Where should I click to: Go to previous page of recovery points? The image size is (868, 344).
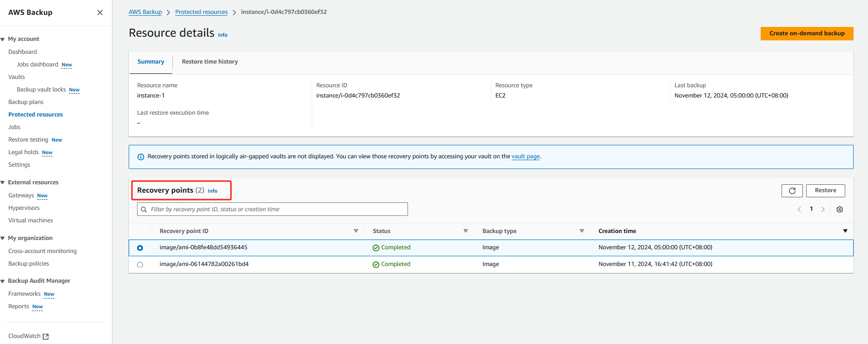pos(799,209)
